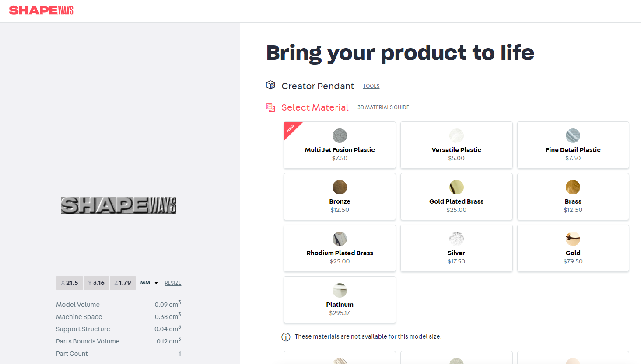Viewport: 641px width, 364px height.
Task: Select the Multi Jet Fusion Plastic swatch icon
Action: click(x=340, y=135)
